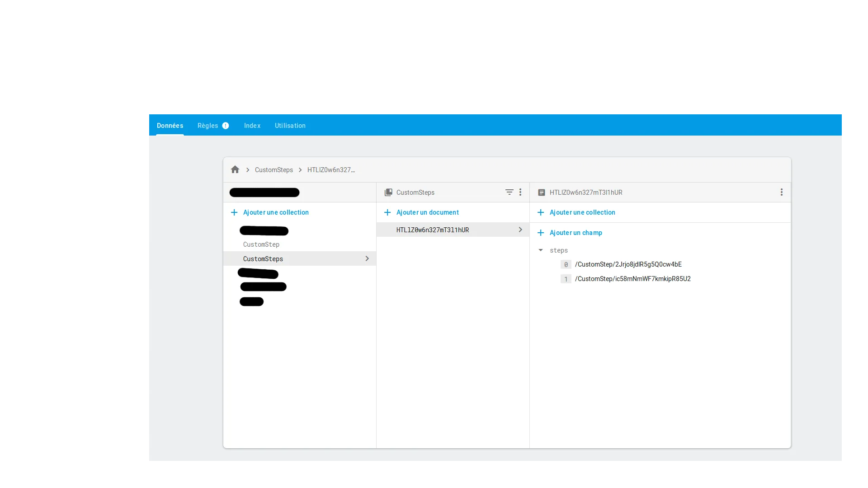Viewport: 868px width, 488px height.
Task: Click chevron on CustomSteps collection row
Action: (x=367, y=258)
